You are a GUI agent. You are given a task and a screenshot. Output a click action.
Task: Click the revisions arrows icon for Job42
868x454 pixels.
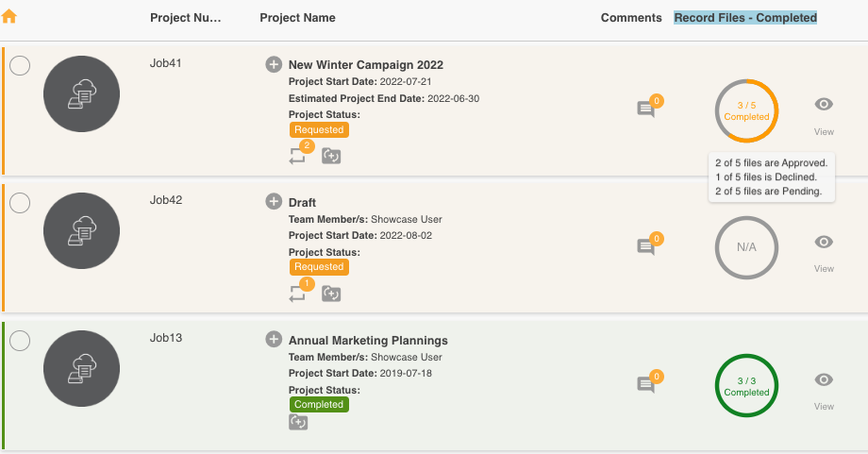click(x=298, y=294)
